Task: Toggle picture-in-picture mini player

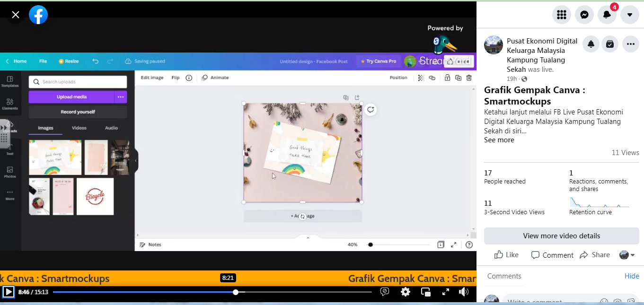Action: point(426,292)
